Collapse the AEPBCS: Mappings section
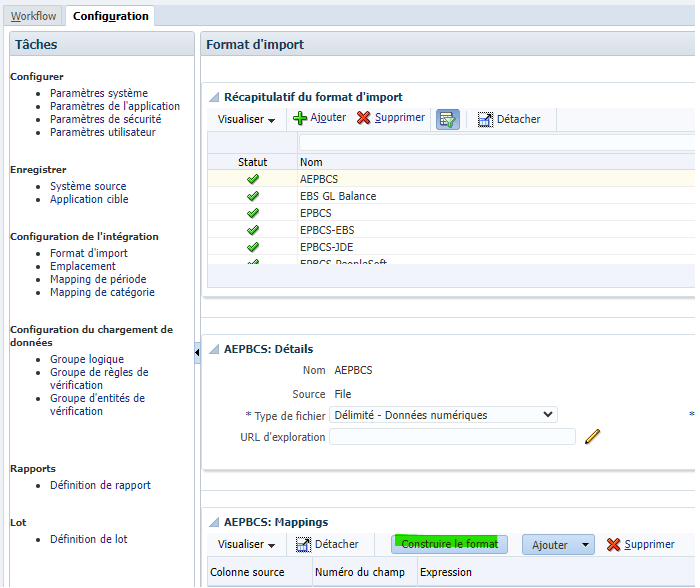The width and height of the screenshot is (700, 588). (214, 522)
